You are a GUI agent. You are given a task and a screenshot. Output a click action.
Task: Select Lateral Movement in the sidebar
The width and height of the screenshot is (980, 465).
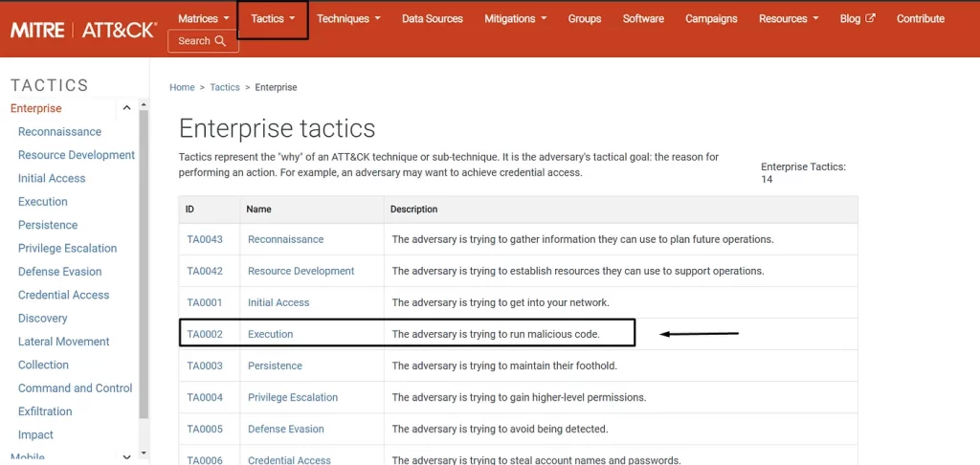[64, 342]
